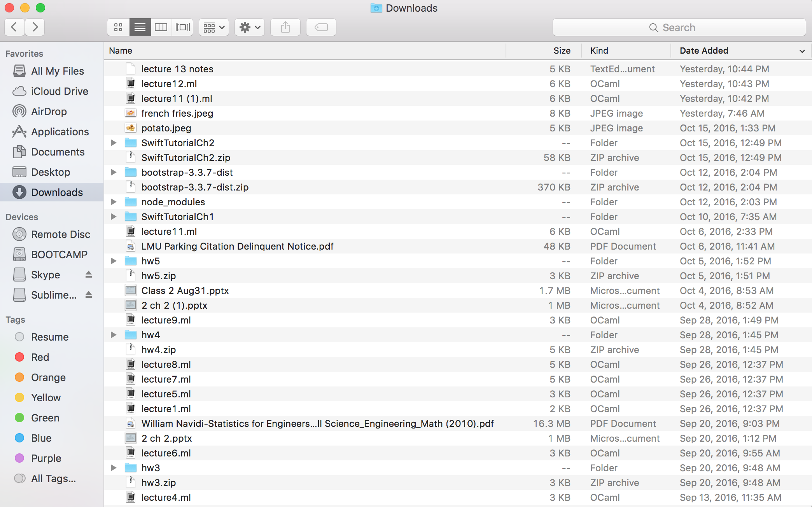
Task: Click the Edit Tags toolbar button
Action: [321, 27]
